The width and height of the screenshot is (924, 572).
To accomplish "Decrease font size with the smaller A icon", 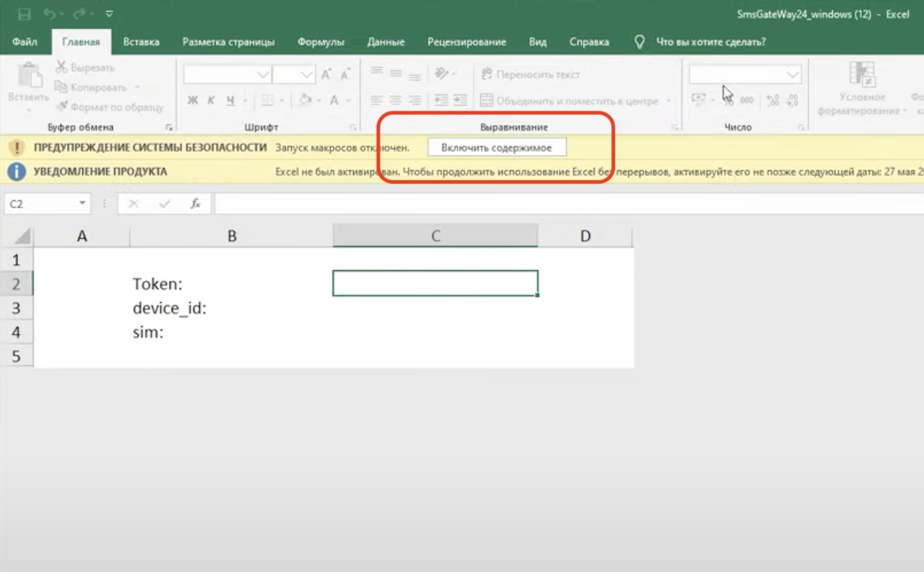I will click(x=346, y=74).
